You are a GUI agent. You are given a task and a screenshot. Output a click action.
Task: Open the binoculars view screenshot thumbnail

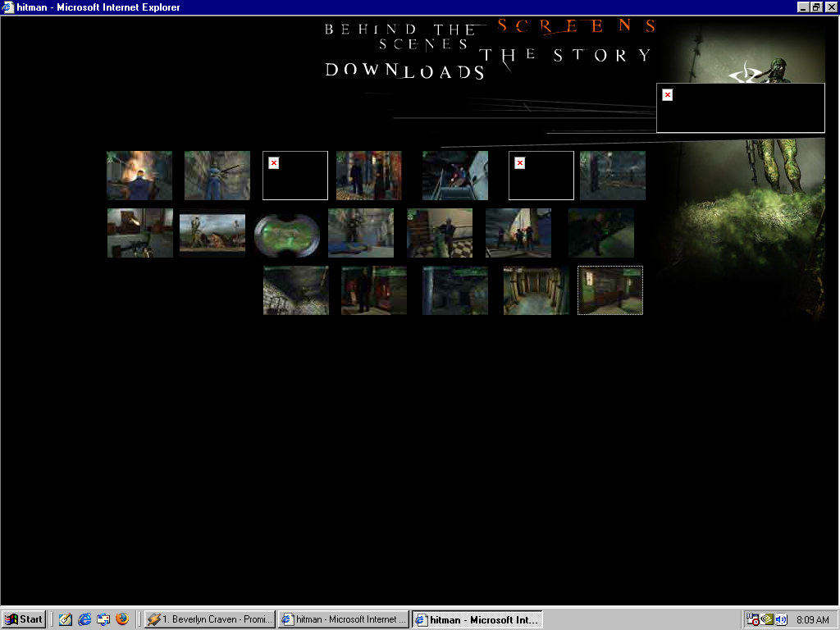click(x=286, y=233)
